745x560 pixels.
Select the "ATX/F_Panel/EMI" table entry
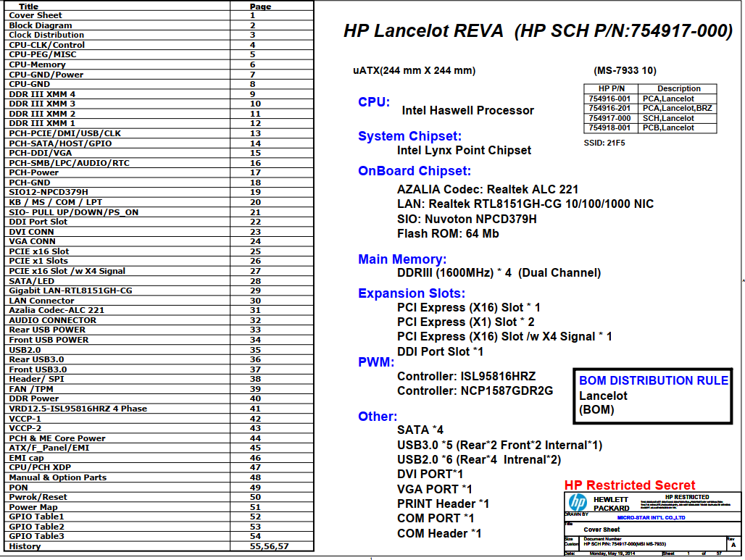pos(49,448)
